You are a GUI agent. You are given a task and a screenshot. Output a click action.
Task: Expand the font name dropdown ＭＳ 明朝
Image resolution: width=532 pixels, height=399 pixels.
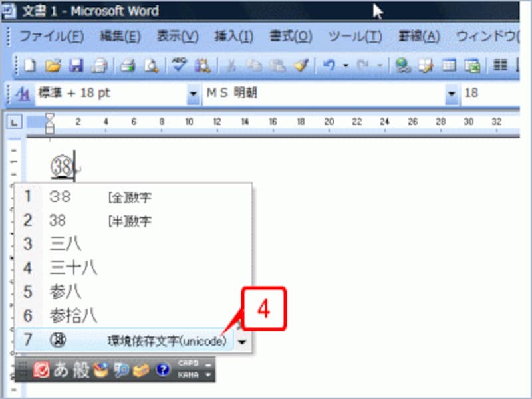pos(452,93)
